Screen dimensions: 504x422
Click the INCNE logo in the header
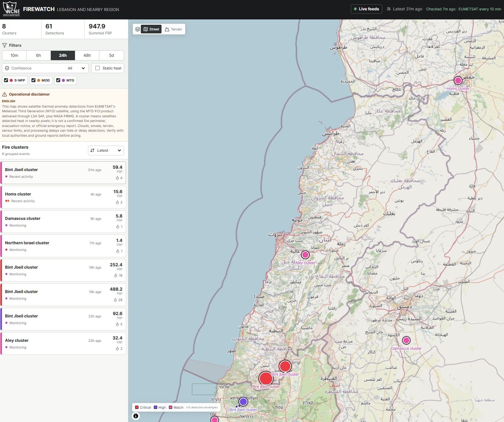click(x=11, y=9)
